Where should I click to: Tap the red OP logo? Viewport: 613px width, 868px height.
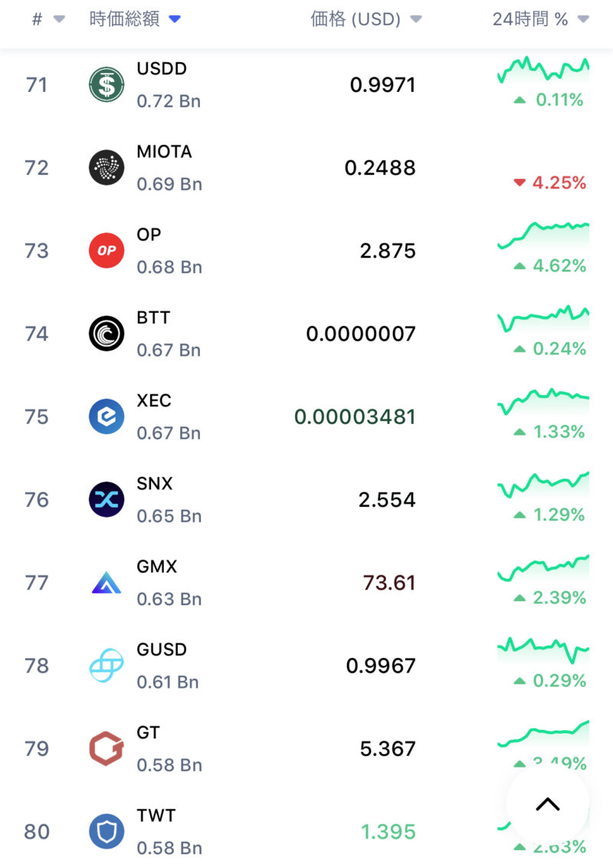107,251
